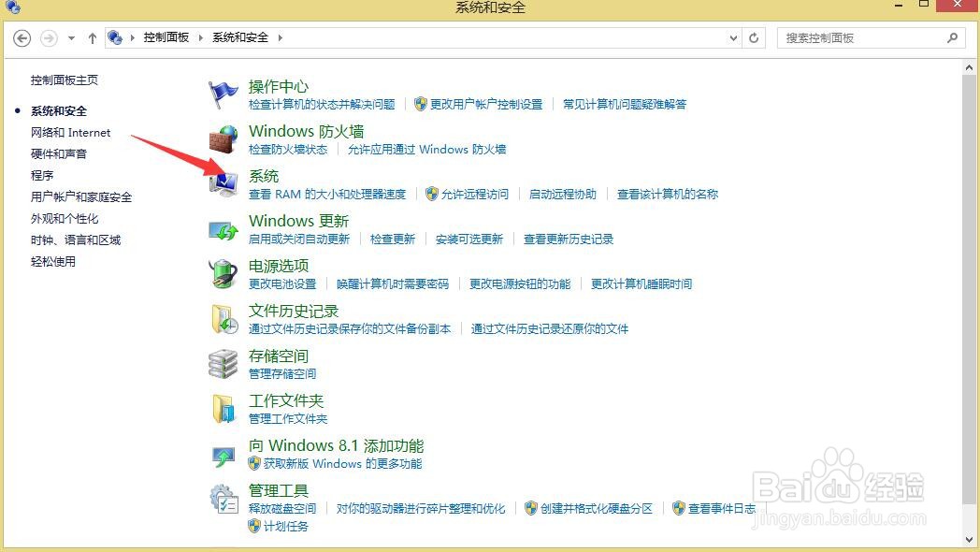Open the File History folder icon

(223, 319)
